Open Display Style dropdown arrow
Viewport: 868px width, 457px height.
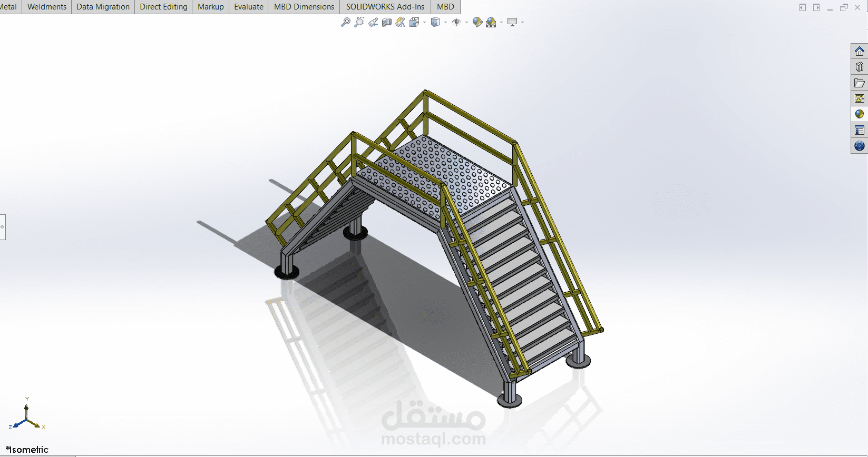coord(446,22)
